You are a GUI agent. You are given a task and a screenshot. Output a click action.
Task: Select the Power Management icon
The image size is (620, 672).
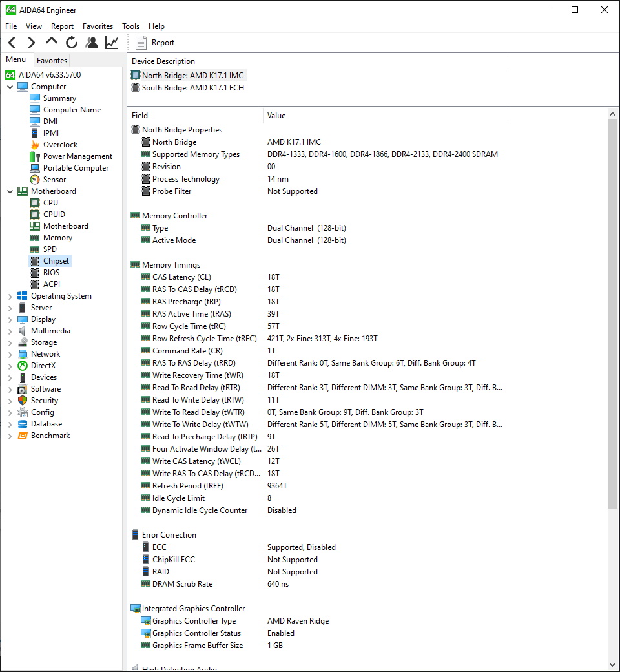click(35, 156)
